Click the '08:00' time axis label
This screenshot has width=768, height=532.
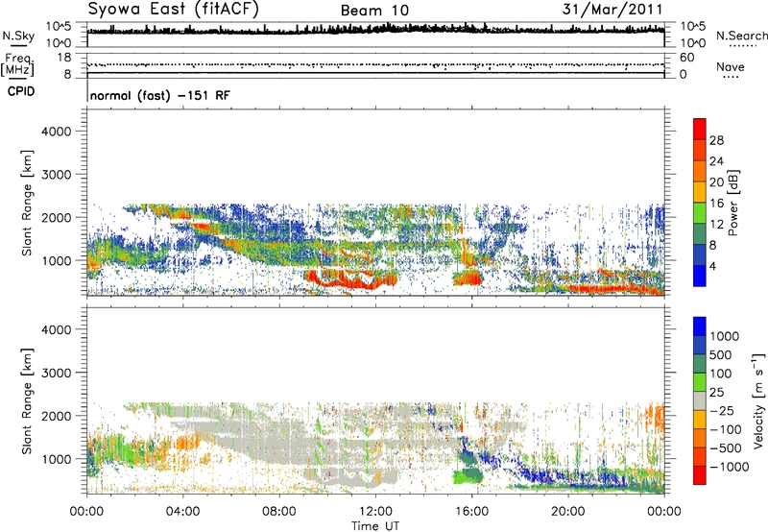tap(279, 512)
